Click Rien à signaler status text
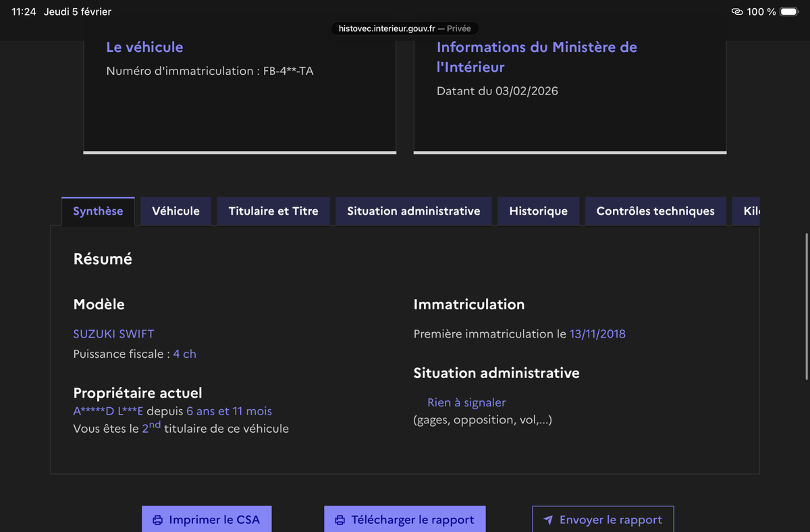Viewport: 810px width, 532px height. pos(466,402)
